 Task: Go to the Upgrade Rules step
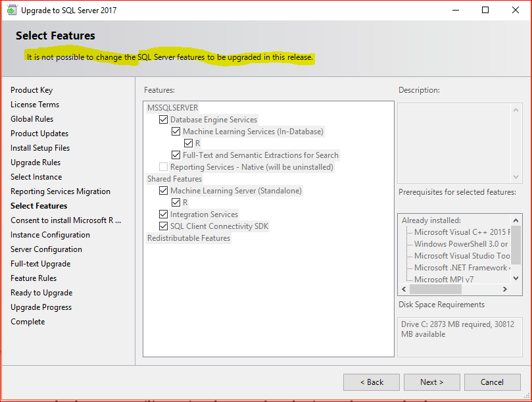point(36,163)
